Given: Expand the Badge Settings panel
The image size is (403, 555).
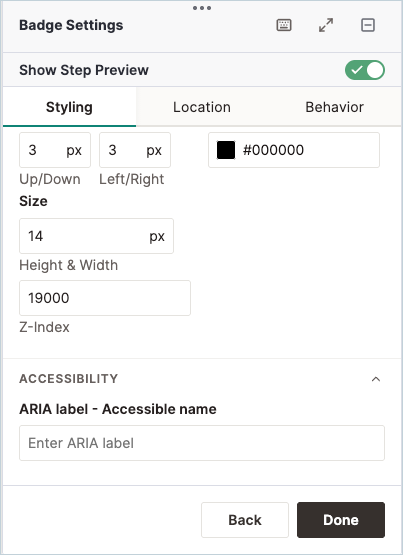Looking at the screenshot, I should [326, 25].
